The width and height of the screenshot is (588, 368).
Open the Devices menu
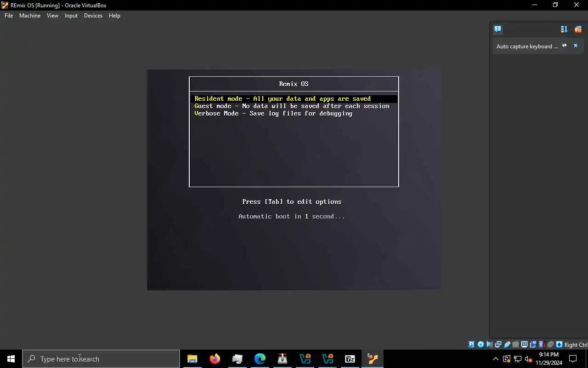click(x=93, y=15)
